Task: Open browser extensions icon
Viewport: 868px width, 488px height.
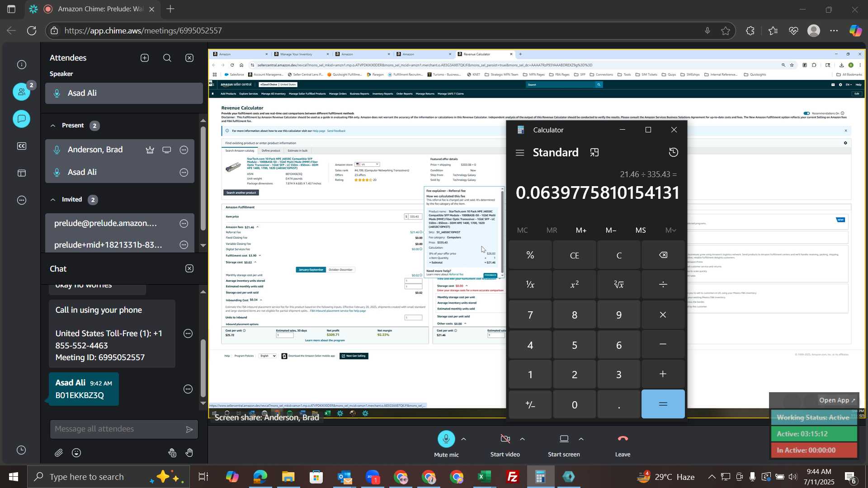Action: coord(750,31)
